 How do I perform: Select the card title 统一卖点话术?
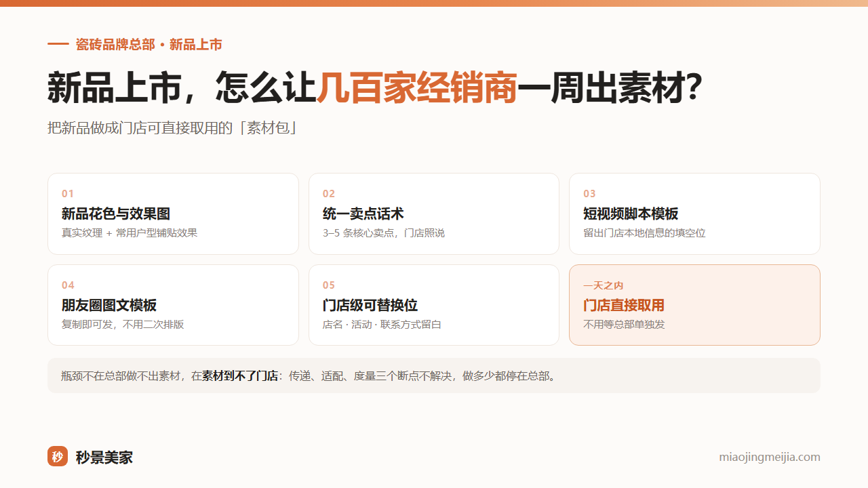[x=363, y=213]
